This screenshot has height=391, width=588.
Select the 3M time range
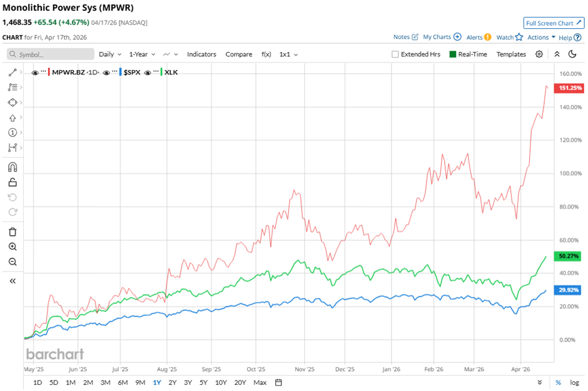click(x=105, y=382)
